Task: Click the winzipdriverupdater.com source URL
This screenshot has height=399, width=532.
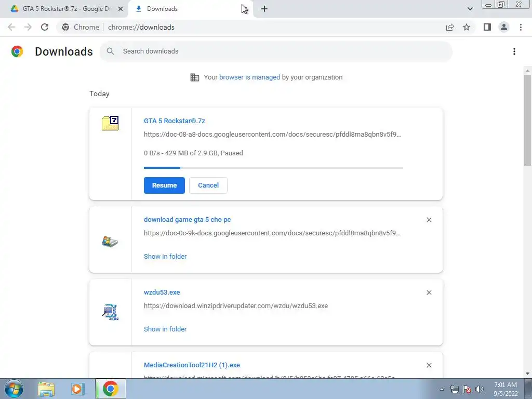Action: coord(236,305)
